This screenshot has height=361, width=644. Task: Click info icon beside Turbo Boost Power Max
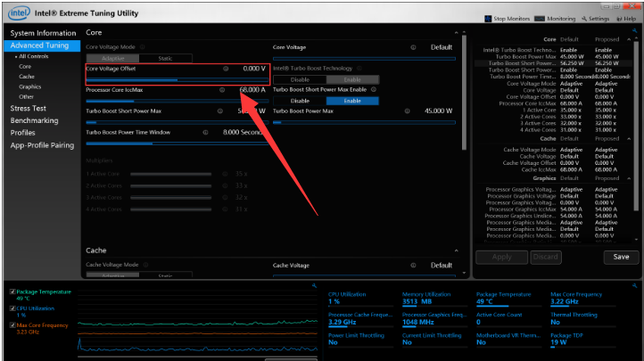click(x=407, y=111)
